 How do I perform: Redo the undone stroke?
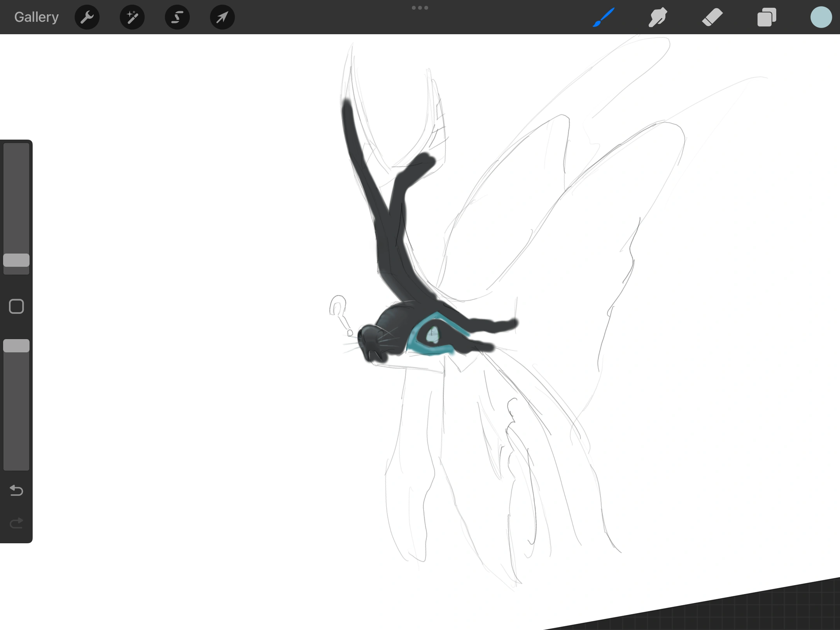pos(16,523)
